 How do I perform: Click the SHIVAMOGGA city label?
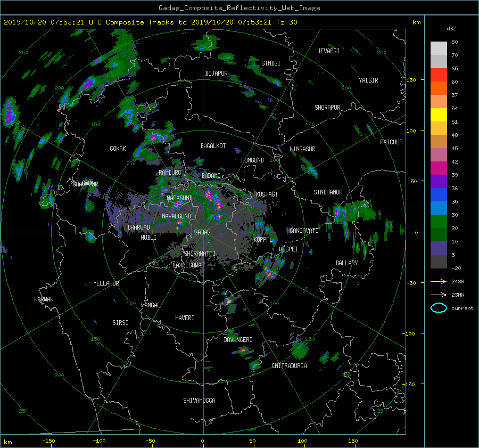point(199,400)
